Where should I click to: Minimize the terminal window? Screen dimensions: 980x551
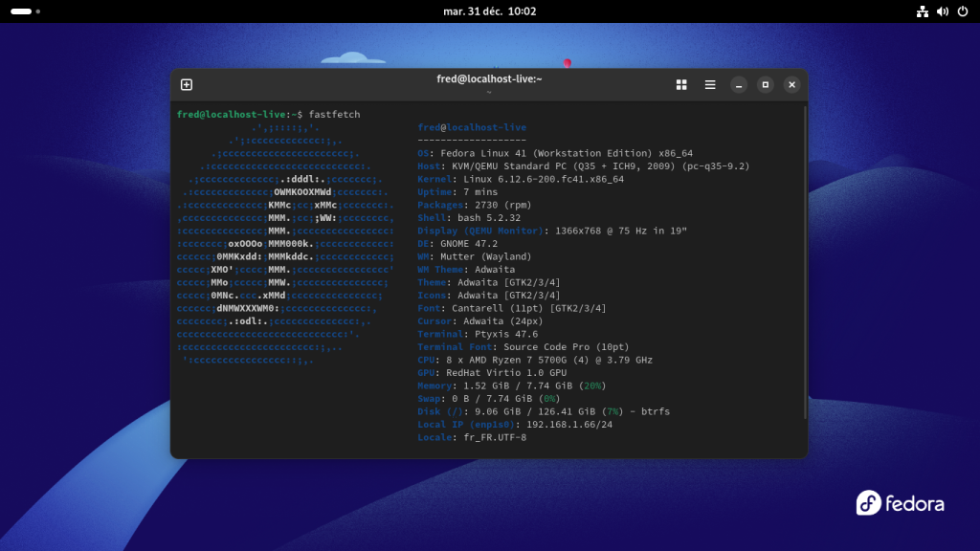tap(739, 84)
